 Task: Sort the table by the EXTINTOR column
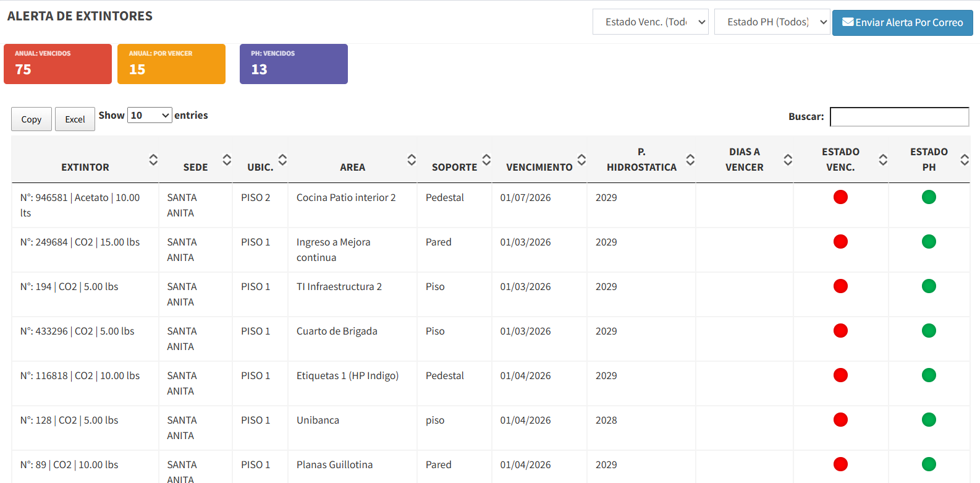click(85, 160)
